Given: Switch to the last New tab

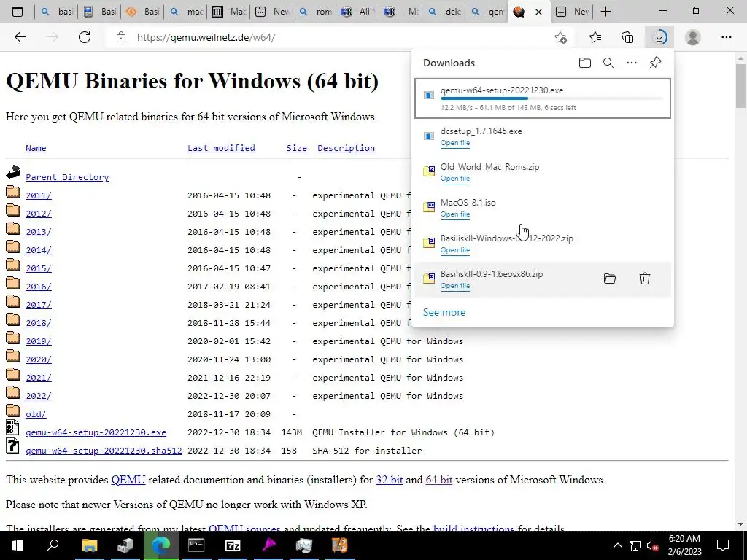Looking at the screenshot, I should pyautogui.click(x=573, y=12).
